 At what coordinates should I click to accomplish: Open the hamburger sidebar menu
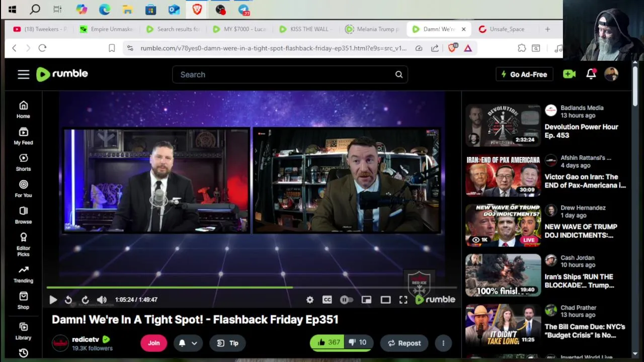[x=24, y=74]
